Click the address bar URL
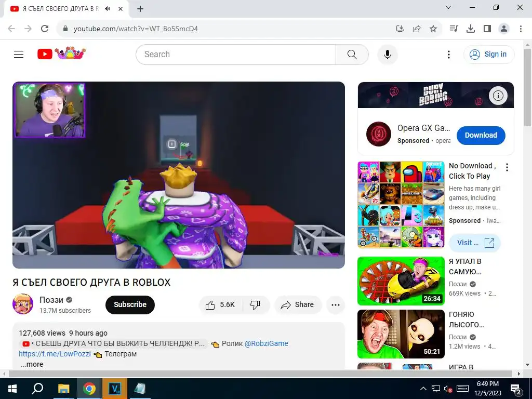 point(136,29)
